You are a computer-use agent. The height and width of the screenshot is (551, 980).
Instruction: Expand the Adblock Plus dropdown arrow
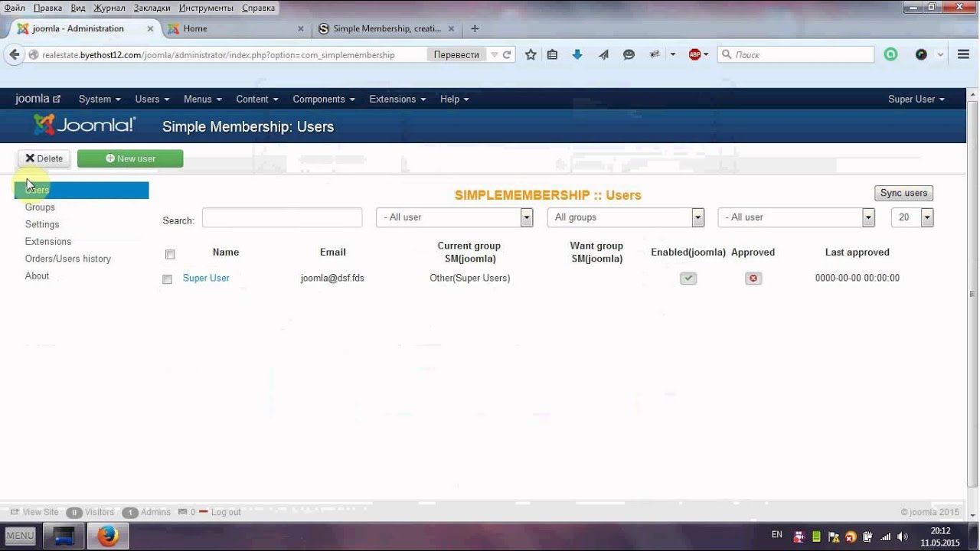pos(706,54)
